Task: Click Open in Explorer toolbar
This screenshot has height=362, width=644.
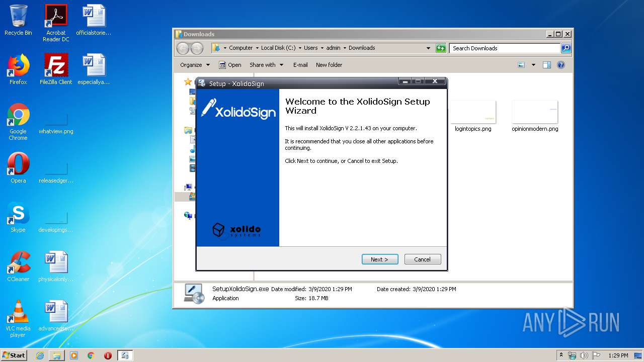Action: (230, 65)
